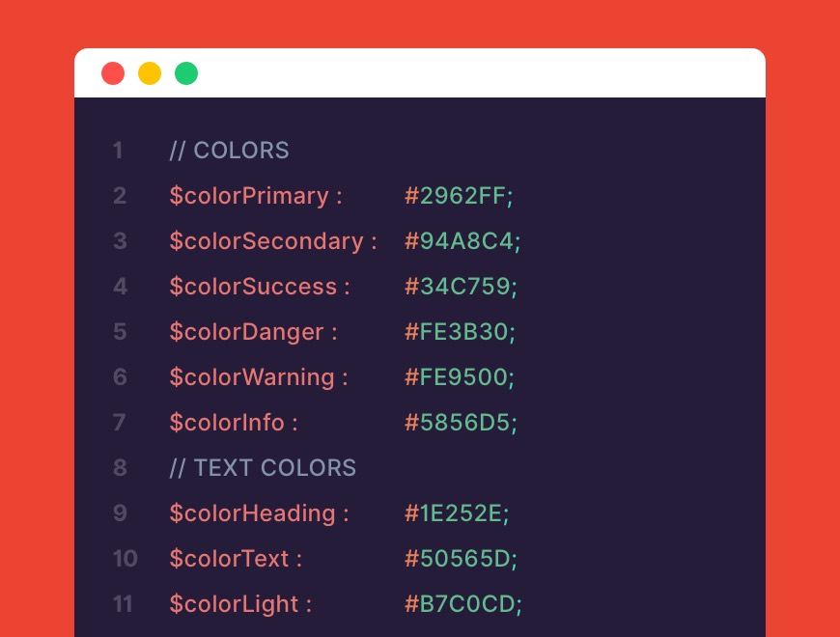Screen dimensions: 840x637
Task: Click hex value #94A8C4
Action: [459, 241]
